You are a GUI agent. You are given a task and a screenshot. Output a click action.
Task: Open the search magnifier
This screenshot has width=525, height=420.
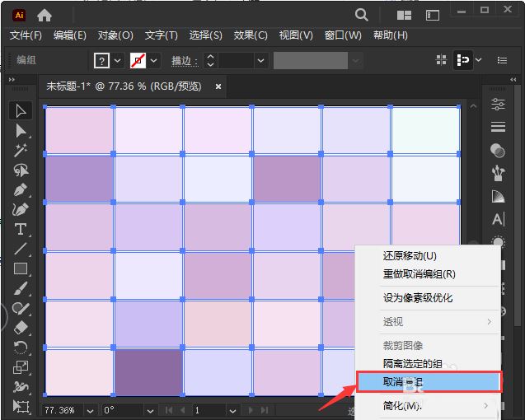tap(361, 15)
